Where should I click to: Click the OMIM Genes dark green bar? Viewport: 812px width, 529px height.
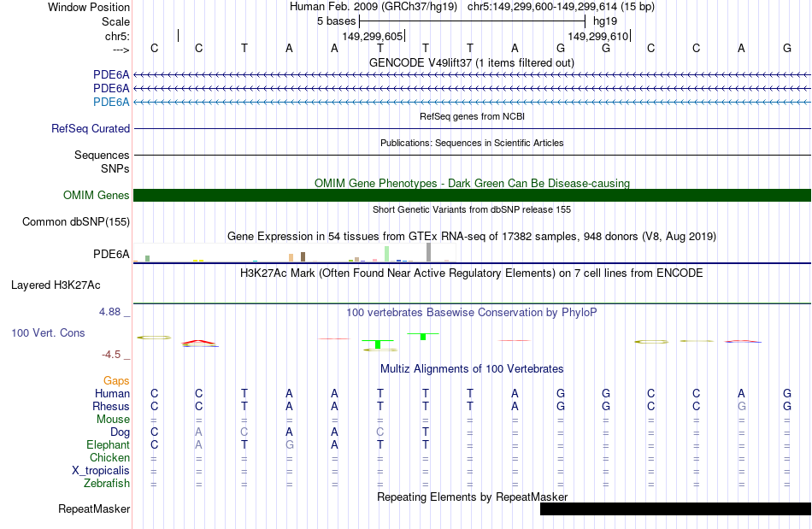coord(472,195)
